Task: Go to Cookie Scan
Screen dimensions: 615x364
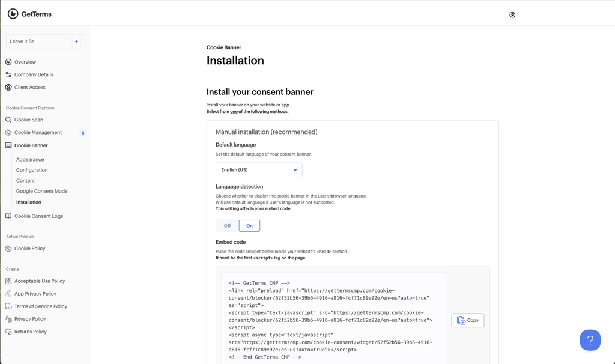Action: coord(29,120)
